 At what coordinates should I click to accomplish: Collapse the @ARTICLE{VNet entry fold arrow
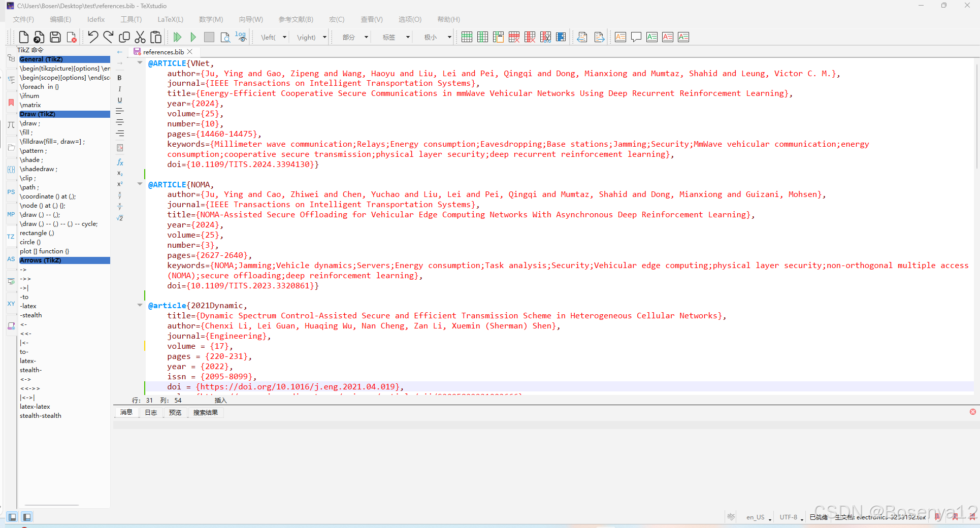pyautogui.click(x=140, y=63)
